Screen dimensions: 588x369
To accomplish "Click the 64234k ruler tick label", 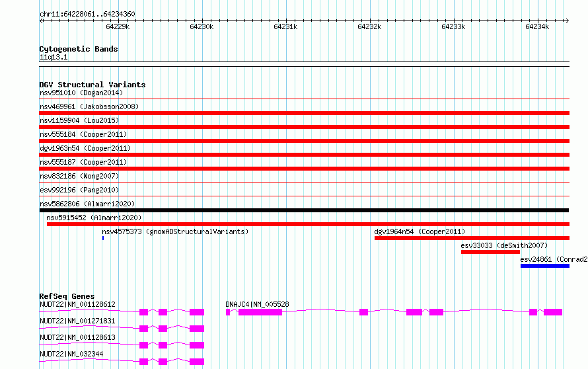I will pyautogui.click(x=537, y=26).
